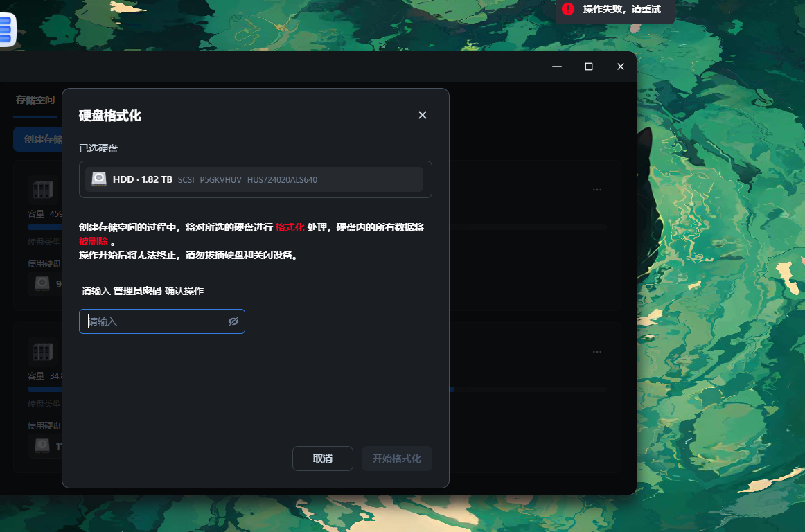Click the 开始格式化 button
The image size is (805, 532).
[x=396, y=458]
